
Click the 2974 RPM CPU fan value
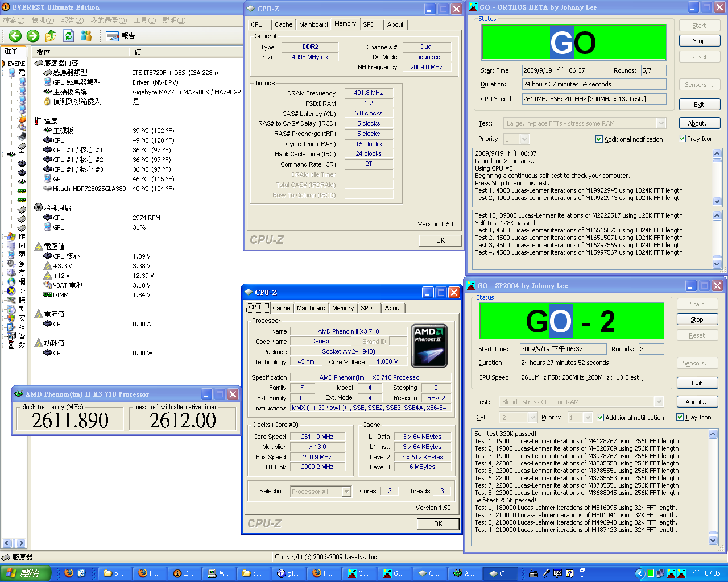click(146, 218)
